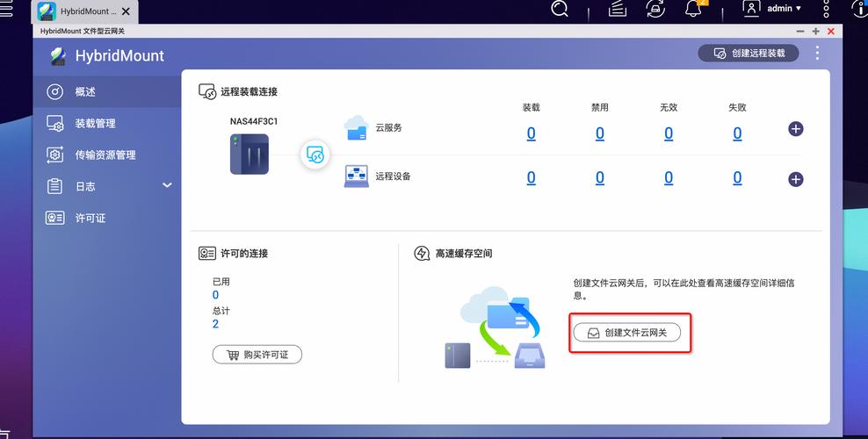Click the 云服务 row label

click(388, 127)
